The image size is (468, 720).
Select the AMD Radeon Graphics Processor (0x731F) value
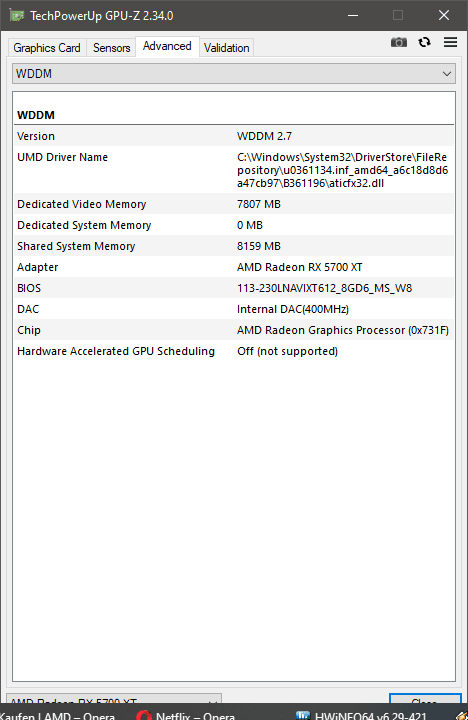point(343,331)
